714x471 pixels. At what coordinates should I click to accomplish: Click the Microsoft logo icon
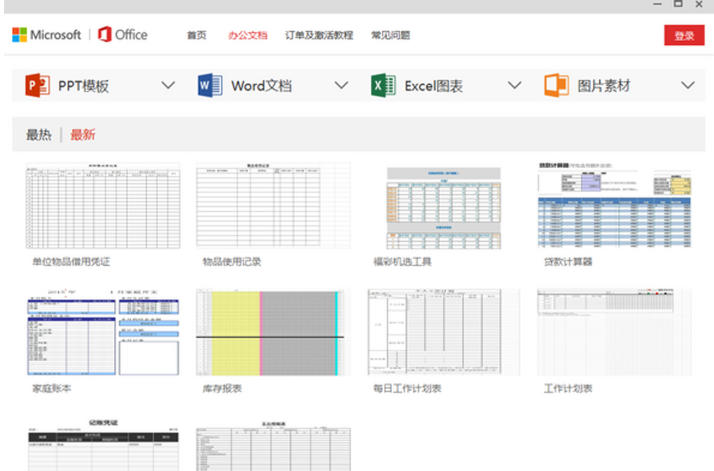(20, 35)
